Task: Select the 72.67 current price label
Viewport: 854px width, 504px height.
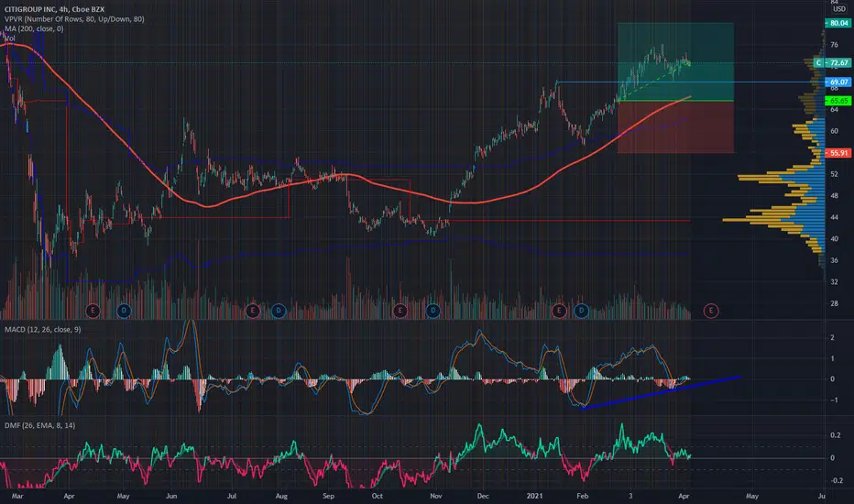Action: coord(838,62)
